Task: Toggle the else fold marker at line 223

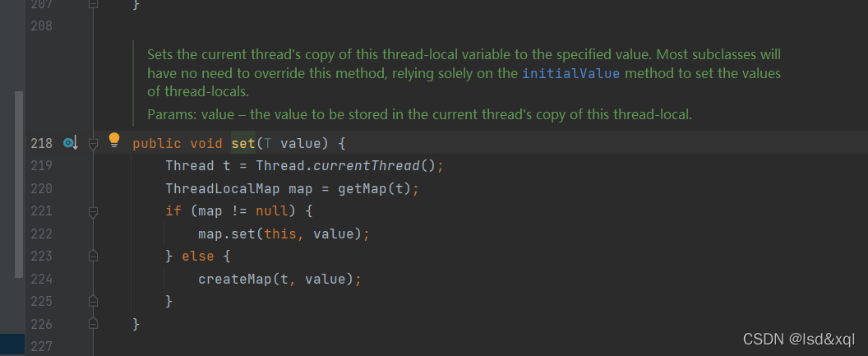Action: (93, 256)
